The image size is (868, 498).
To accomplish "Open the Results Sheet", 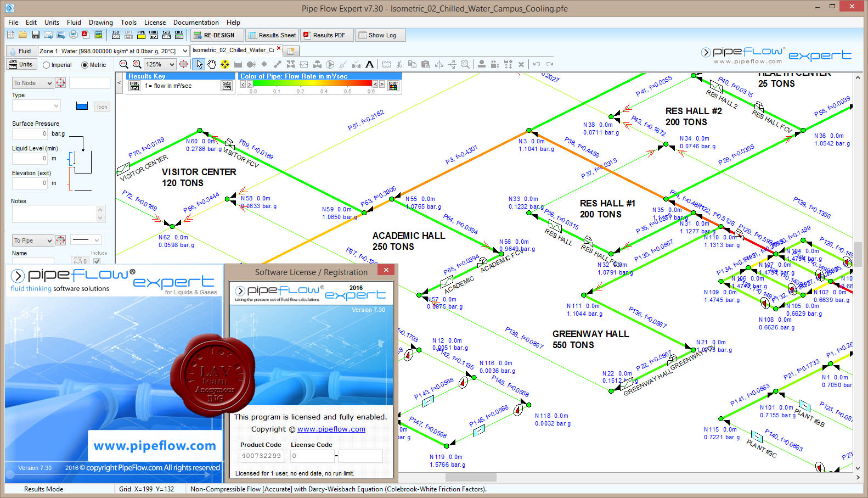I will [x=272, y=35].
